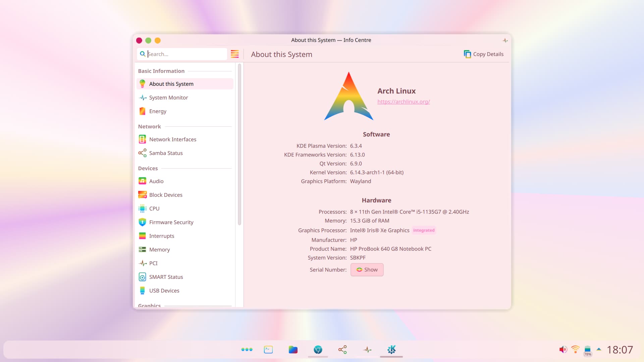Launch the terminal from taskbar
Screen dimensions: 644x362
click(x=268, y=350)
